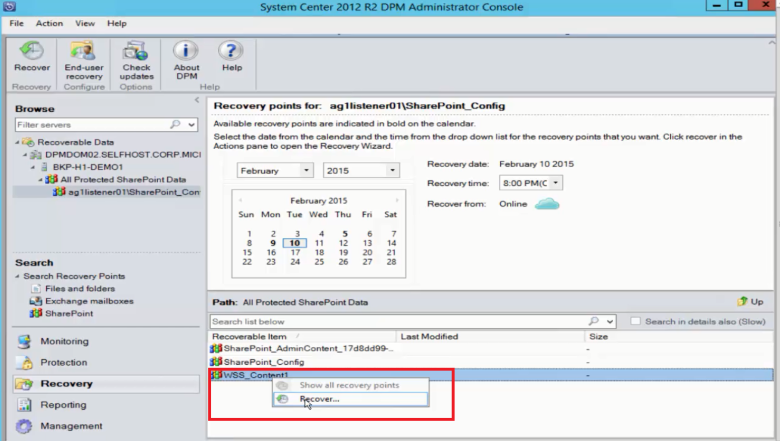Image resolution: width=780 pixels, height=441 pixels.
Task: Click the previous month arrow in calendar
Action: pyautogui.click(x=240, y=200)
